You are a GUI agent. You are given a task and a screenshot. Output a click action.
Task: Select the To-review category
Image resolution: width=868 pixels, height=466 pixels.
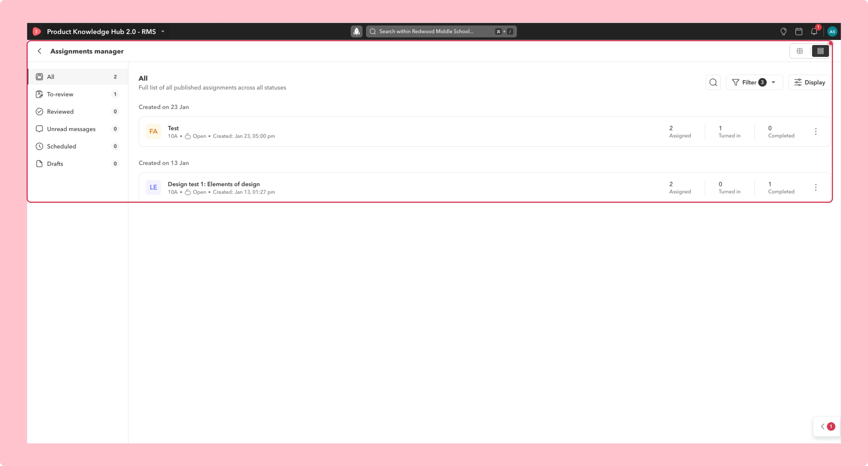click(78, 94)
